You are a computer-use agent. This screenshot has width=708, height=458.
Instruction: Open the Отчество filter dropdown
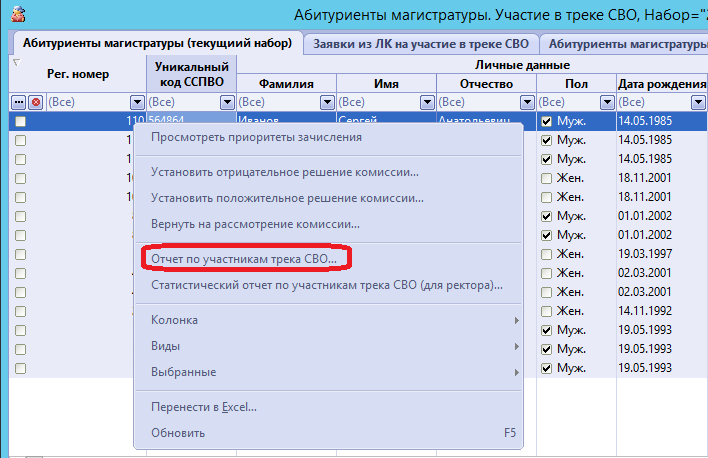[527, 103]
